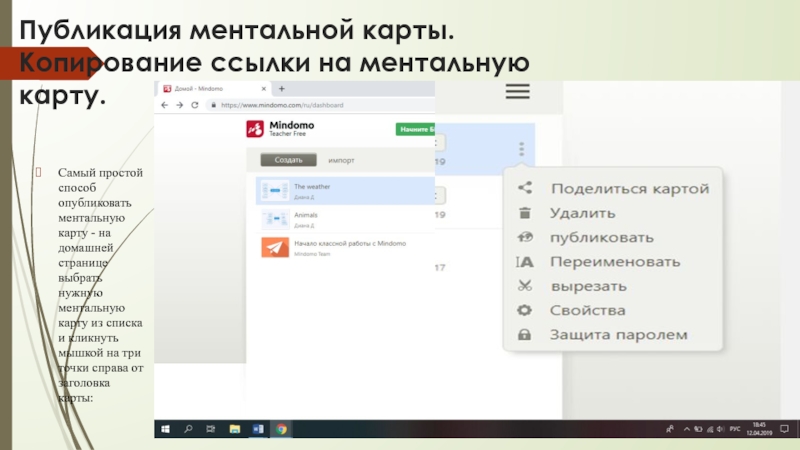Go back using the browser back arrow
Screen dimensions: 800x450
pyautogui.click(x=165, y=105)
